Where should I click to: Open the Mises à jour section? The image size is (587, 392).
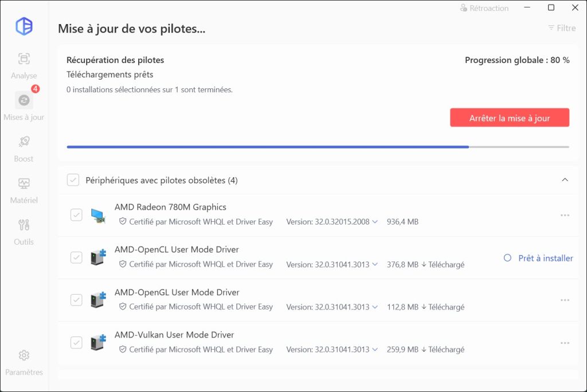(x=24, y=107)
